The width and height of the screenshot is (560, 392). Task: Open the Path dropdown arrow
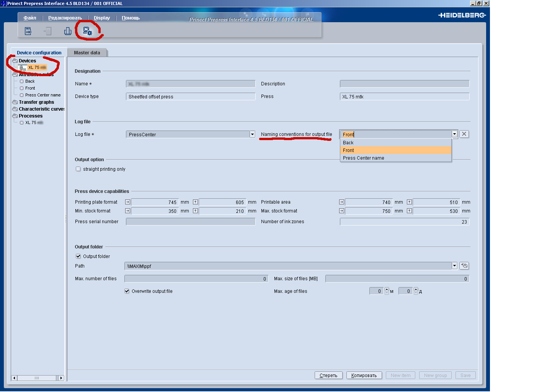[x=454, y=266]
